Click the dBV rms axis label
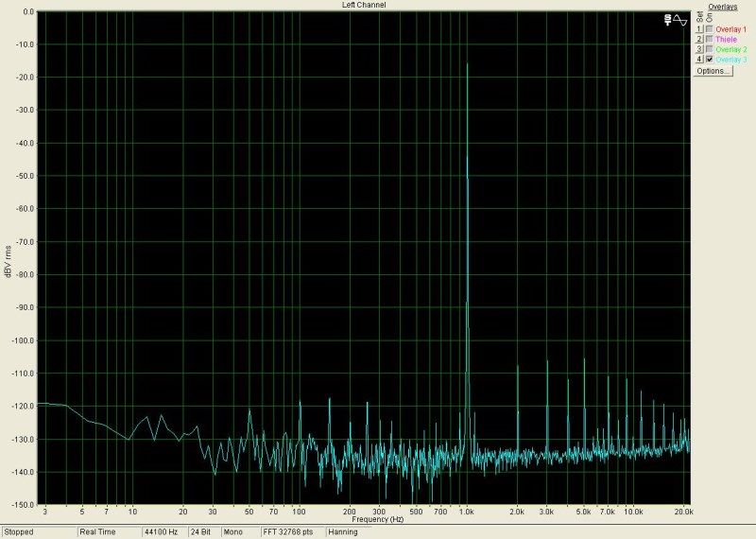This screenshot has width=756, height=539. coord(8,261)
